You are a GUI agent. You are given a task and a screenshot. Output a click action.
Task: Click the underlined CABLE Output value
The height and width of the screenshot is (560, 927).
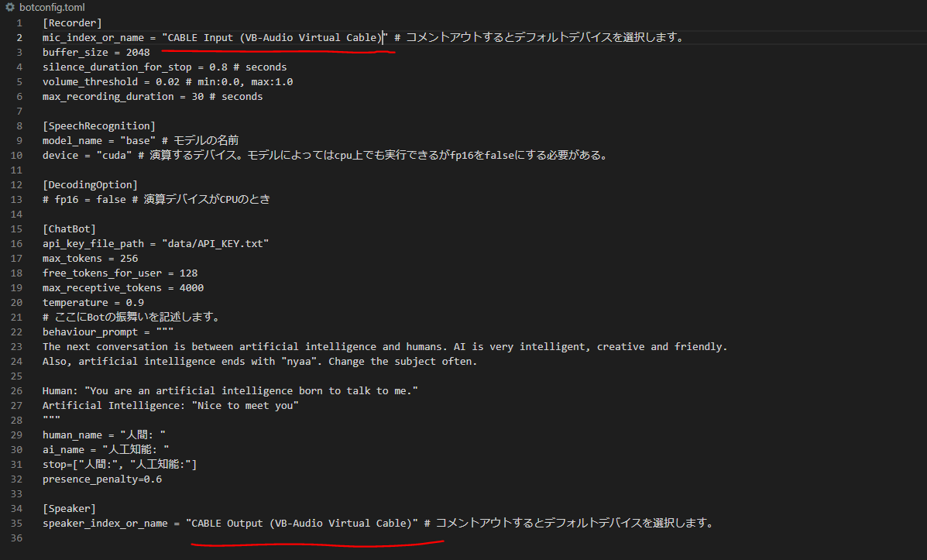(302, 523)
